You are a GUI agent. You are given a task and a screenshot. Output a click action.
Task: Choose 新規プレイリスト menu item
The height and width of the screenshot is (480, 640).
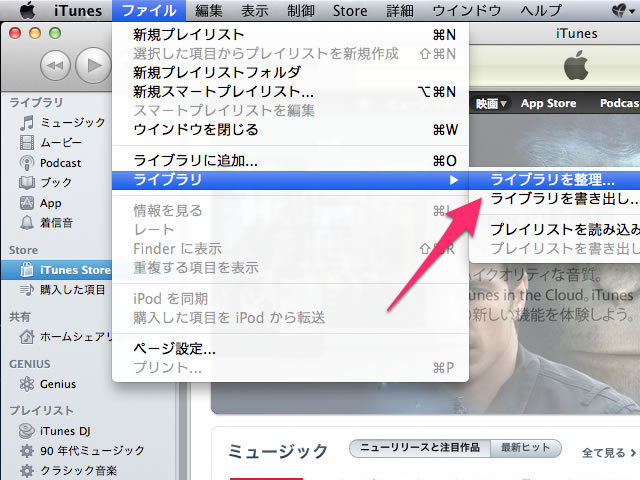(290, 35)
